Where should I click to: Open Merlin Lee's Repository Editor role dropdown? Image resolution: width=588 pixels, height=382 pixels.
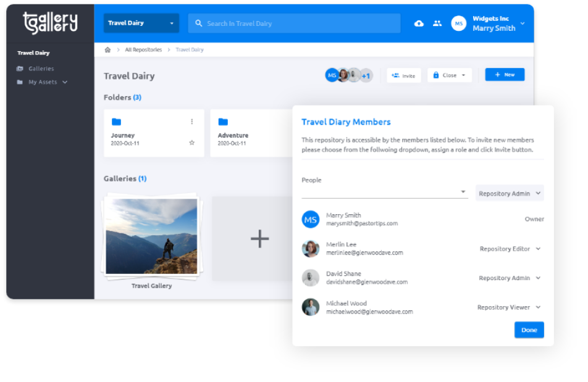pos(510,249)
